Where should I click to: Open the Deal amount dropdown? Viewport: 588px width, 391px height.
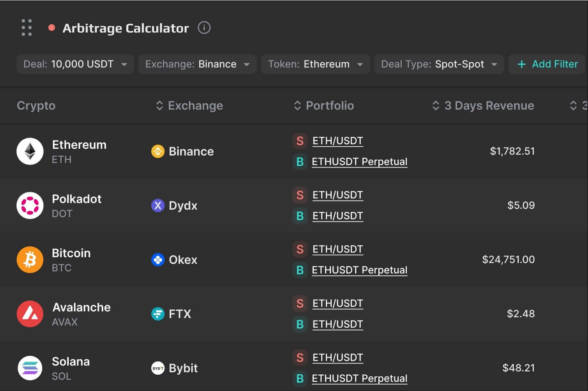[x=75, y=64]
